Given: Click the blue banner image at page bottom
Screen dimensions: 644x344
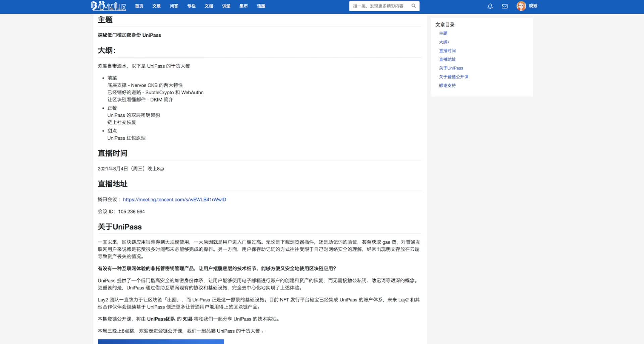Looking at the screenshot, I should tap(161, 342).
